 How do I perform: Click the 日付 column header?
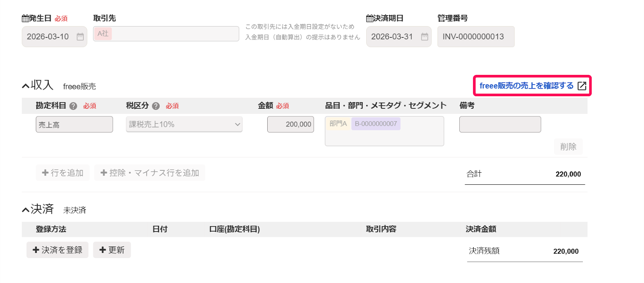pyautogui.click(x=160, y=229)
